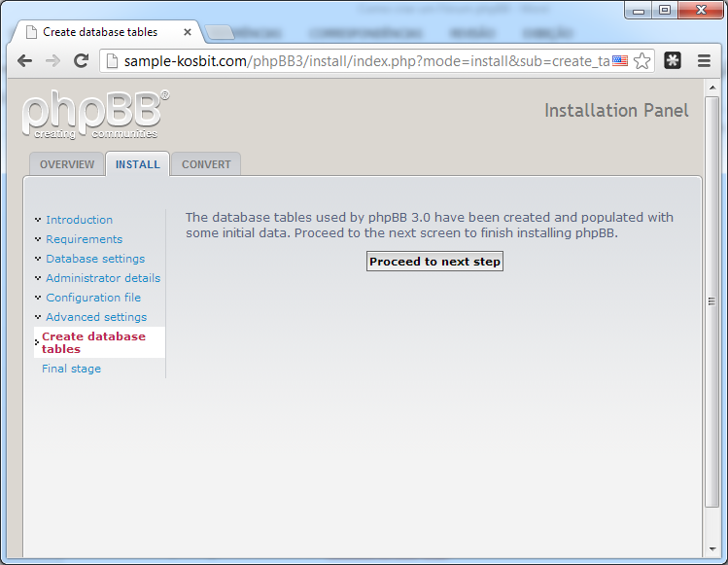Open the asterisk extension icon
The width and height of the screenshot is (728, 565).
673,60
